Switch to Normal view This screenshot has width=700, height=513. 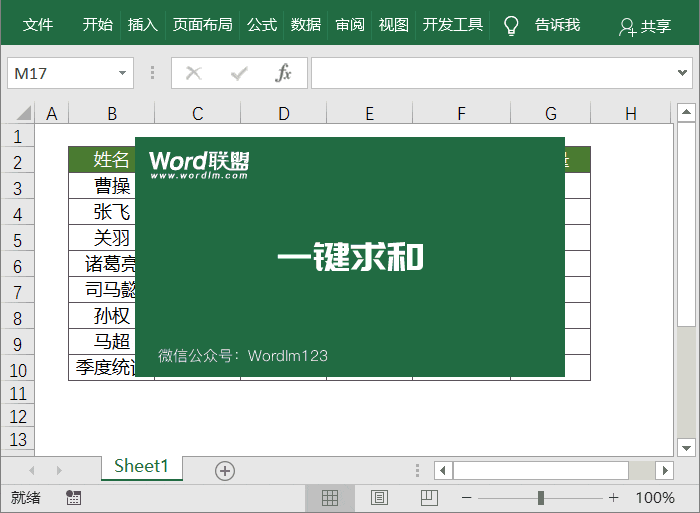coord(330,497)
